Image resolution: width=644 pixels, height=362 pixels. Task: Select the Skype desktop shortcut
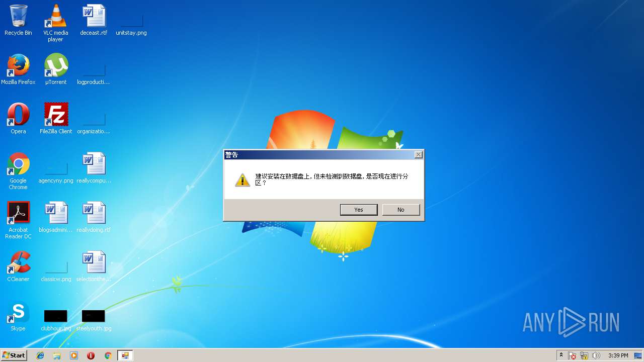18,316
